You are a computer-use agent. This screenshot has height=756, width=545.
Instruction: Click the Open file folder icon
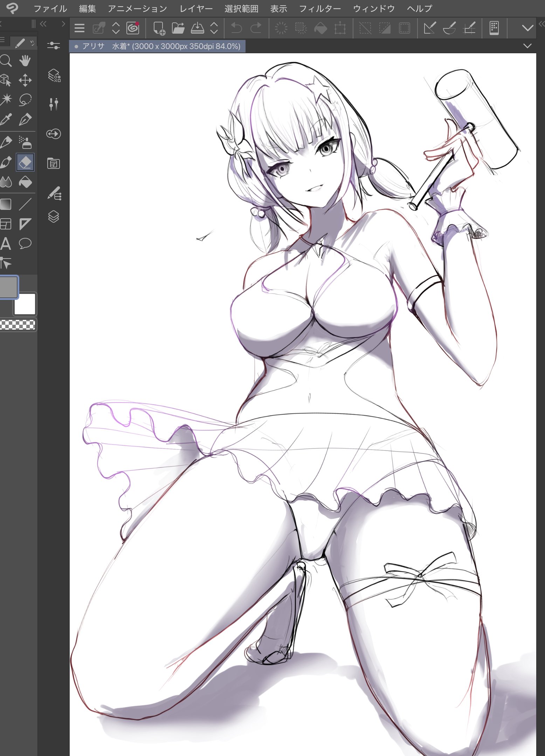(x=178, y=28)
